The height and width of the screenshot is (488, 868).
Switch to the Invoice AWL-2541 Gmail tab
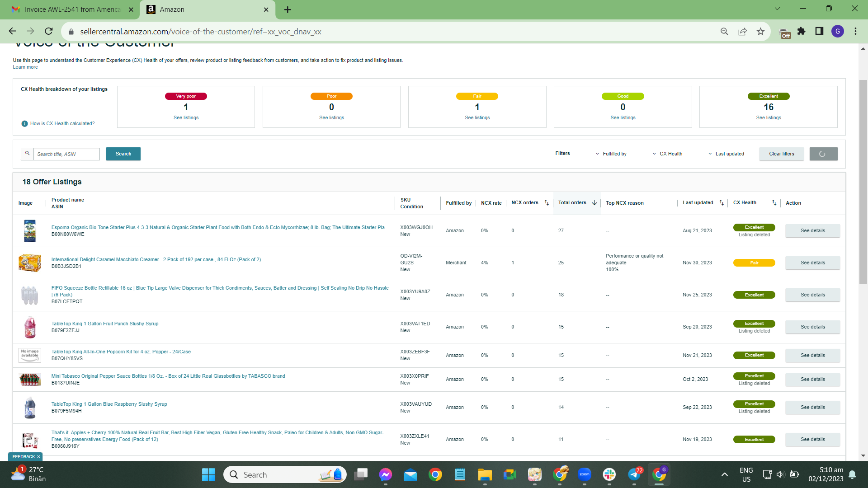(x=72, y=9)
